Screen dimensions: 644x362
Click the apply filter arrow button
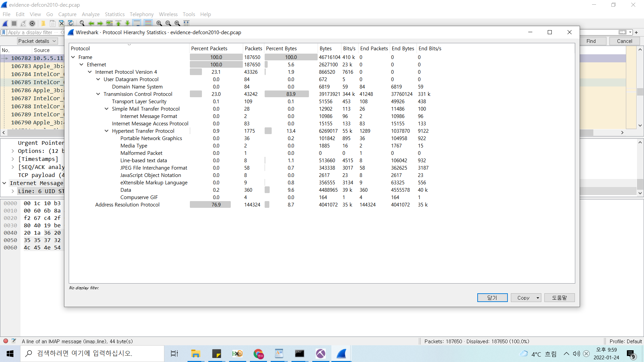[x=622, y=32]
